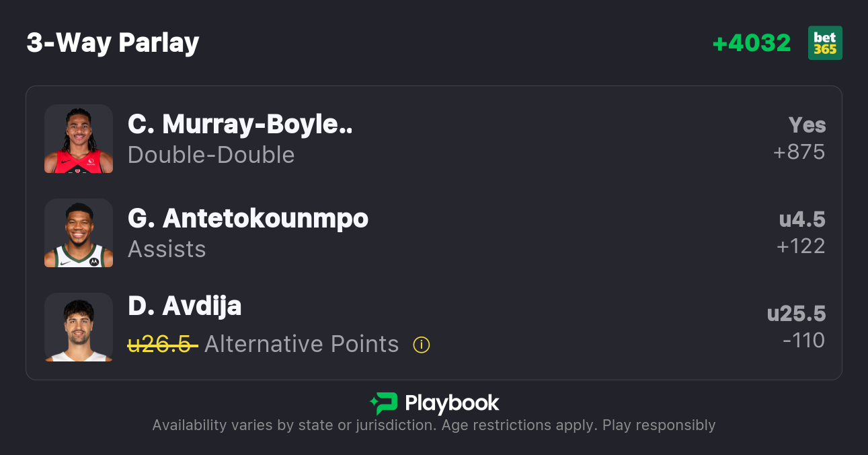868x455 pixels.
Task: Click the 3-Way Parlay title
Action: [113, 43]
